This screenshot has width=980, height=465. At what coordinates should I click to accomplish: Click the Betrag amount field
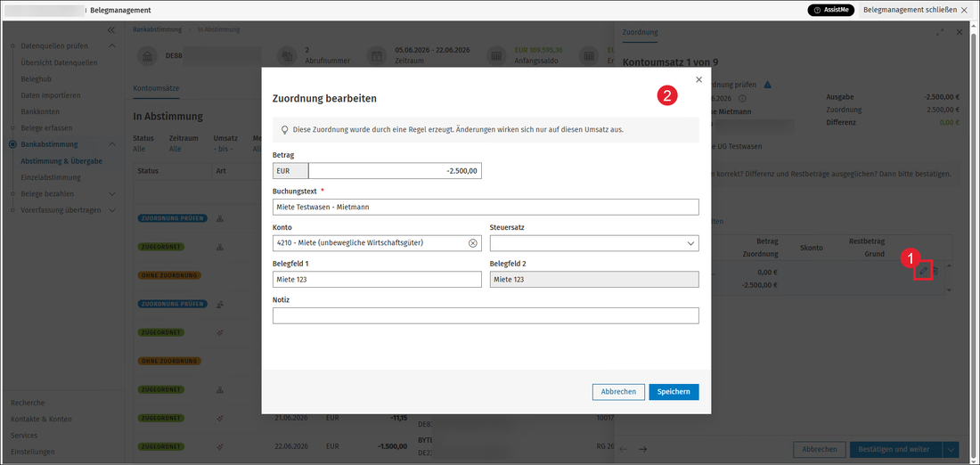[x=395, y=171]
